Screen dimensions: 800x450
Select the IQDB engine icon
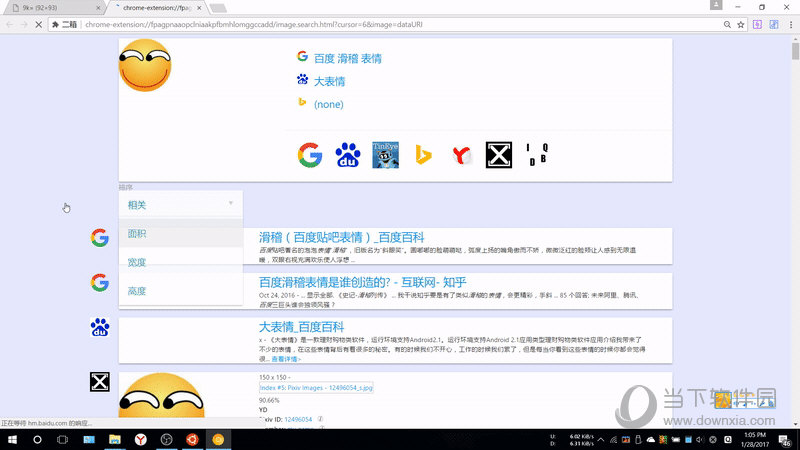tap(537, 155)
